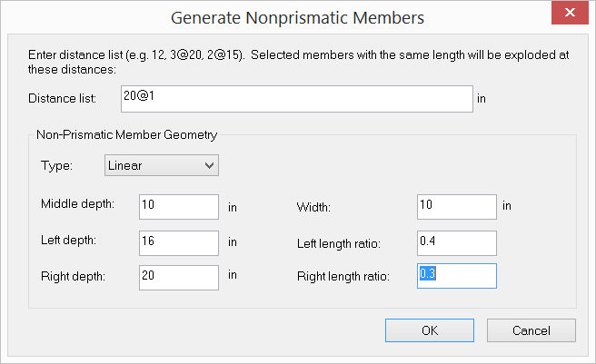Click the "Type:" label
The width and height of the screenshot is (596, 364).
[x=56, y=166]
